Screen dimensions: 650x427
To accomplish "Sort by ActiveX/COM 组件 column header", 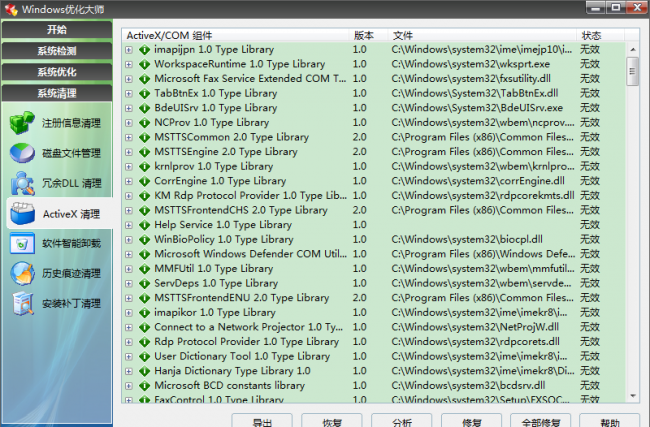I will click(x=235, y=35).
